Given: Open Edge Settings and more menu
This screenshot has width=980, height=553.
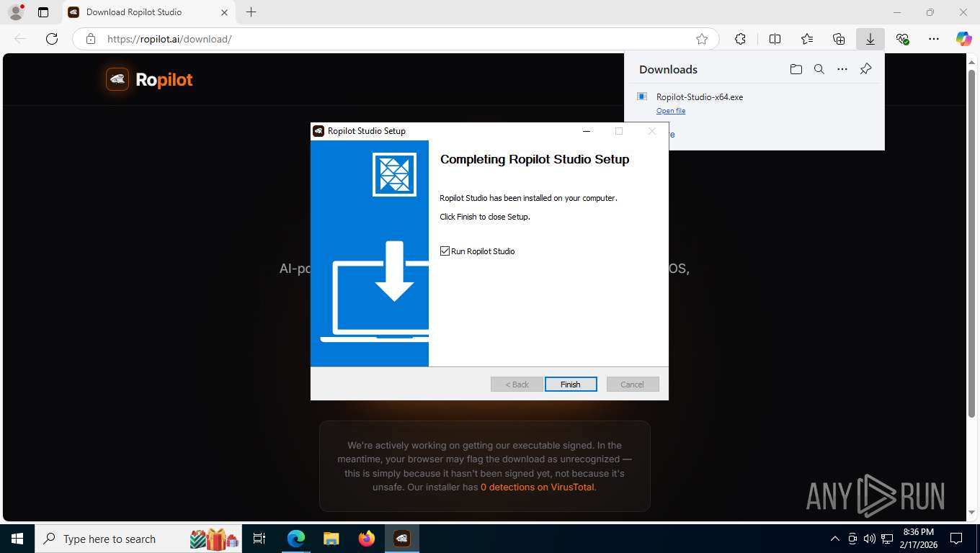Looking at the screenshot, I should pyautogui.click(x=934, y=39).
